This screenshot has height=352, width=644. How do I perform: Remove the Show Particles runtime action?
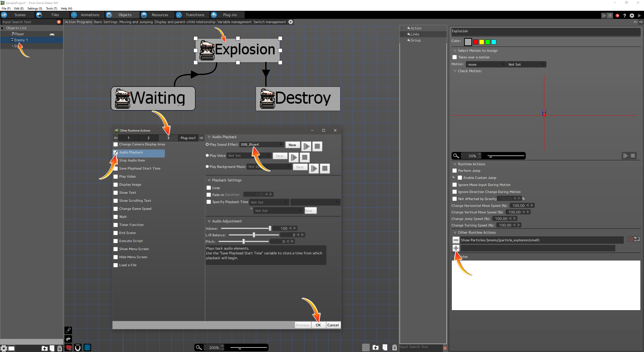coord(456,240)
